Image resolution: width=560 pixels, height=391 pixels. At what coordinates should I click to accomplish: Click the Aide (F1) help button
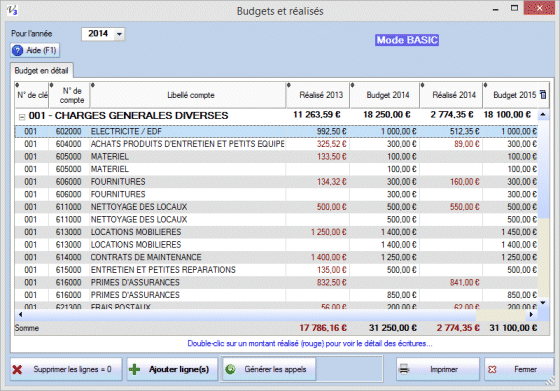tap(35, 50)
